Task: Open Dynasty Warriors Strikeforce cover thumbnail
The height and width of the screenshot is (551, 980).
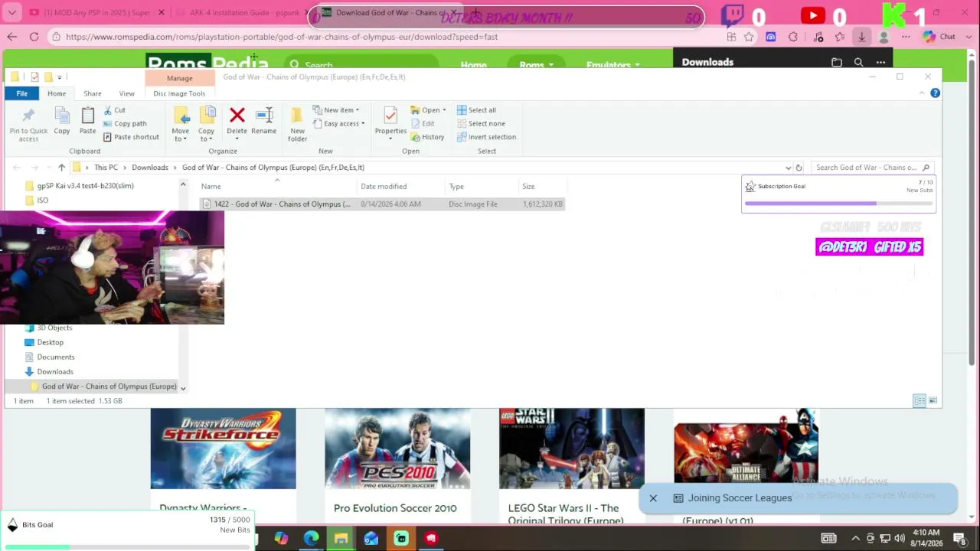Action: pos(223,448)
